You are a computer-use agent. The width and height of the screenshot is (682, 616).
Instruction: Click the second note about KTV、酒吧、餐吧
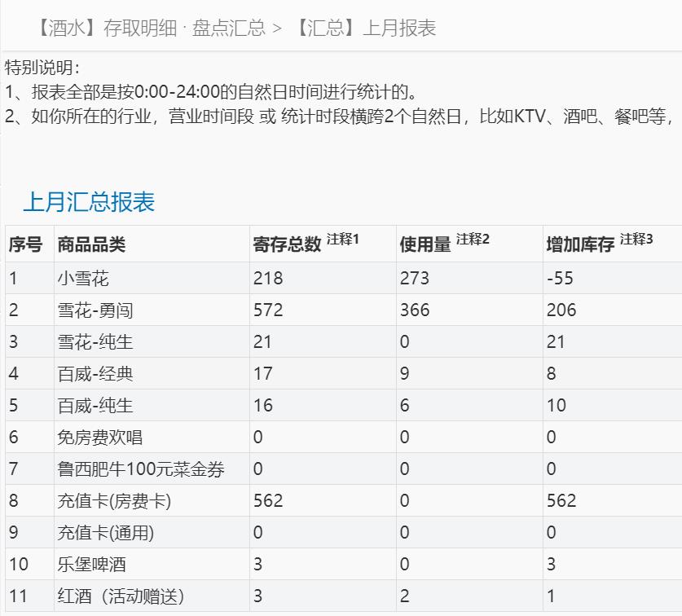[339, 117]
